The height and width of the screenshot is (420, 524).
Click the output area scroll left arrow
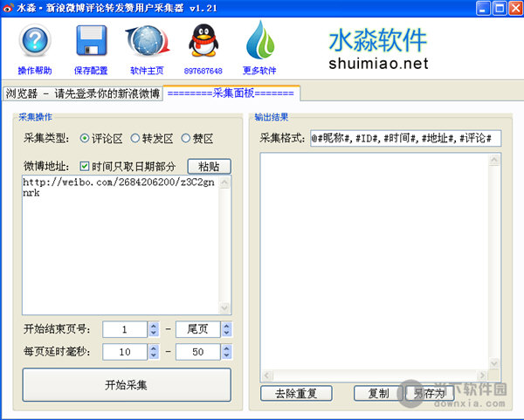coord(266,375)
